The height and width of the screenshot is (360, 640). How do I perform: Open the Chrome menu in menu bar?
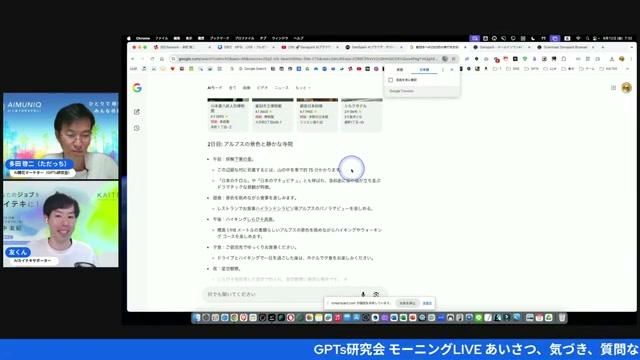pyautogui.click(x=143, y=38)
